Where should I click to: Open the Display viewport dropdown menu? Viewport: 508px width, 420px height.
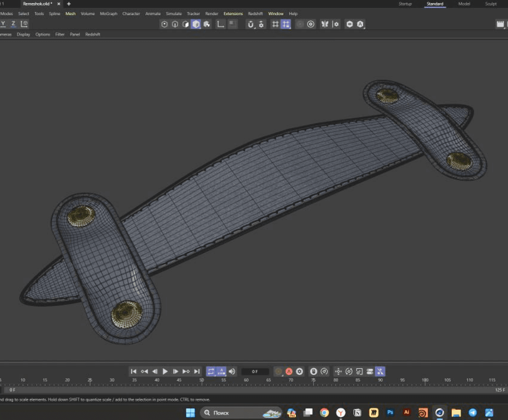23,34
